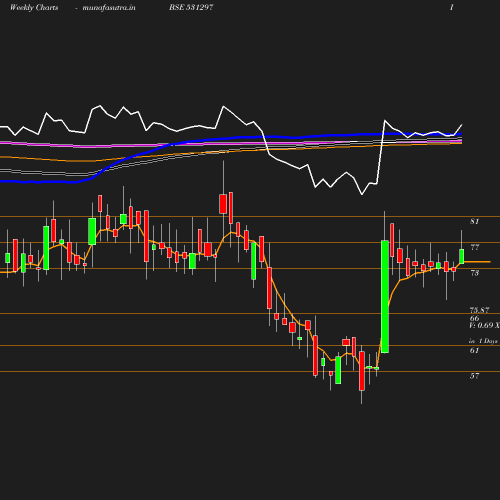Click the "in 1 Days" label

(x=483, y=341)
